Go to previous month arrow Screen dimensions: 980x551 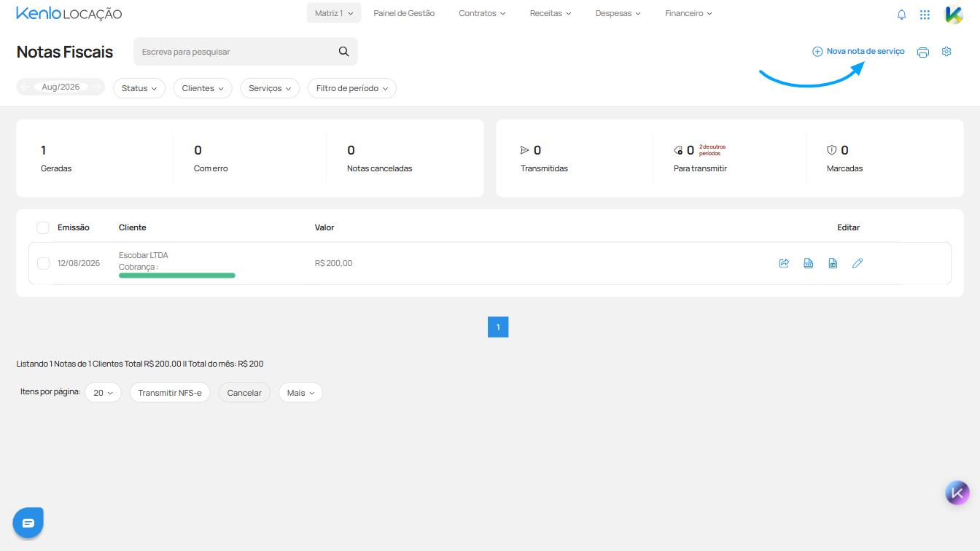pos(26,87)
